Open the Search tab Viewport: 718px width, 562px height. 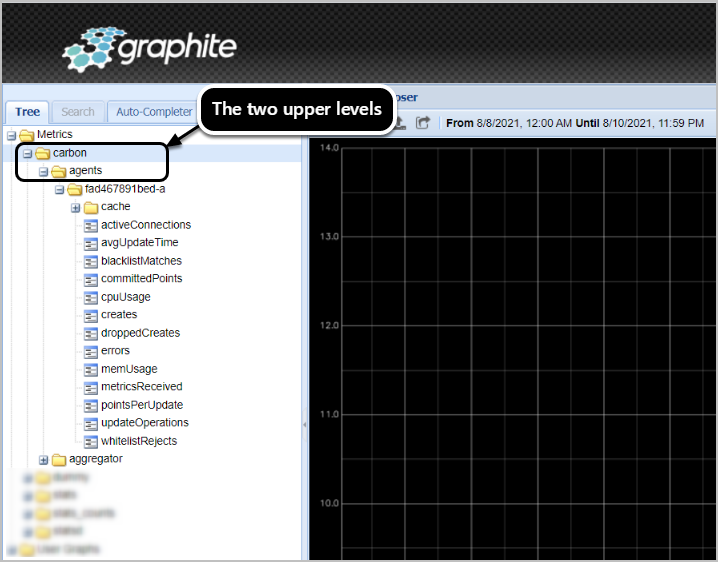point(77,112)
